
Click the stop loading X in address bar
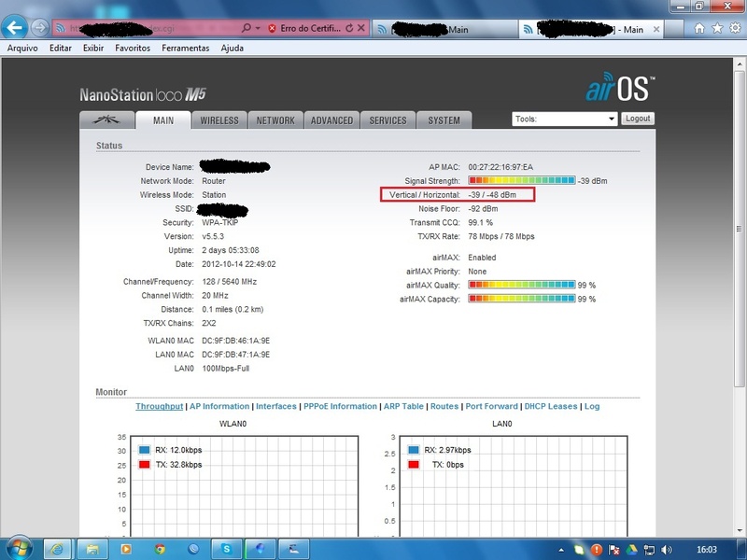click(361, 28)
